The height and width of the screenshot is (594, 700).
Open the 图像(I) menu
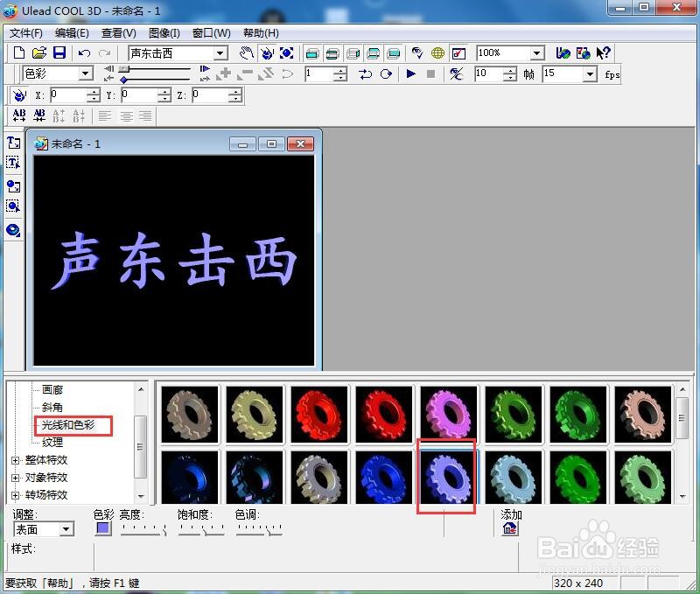[164, 33]
